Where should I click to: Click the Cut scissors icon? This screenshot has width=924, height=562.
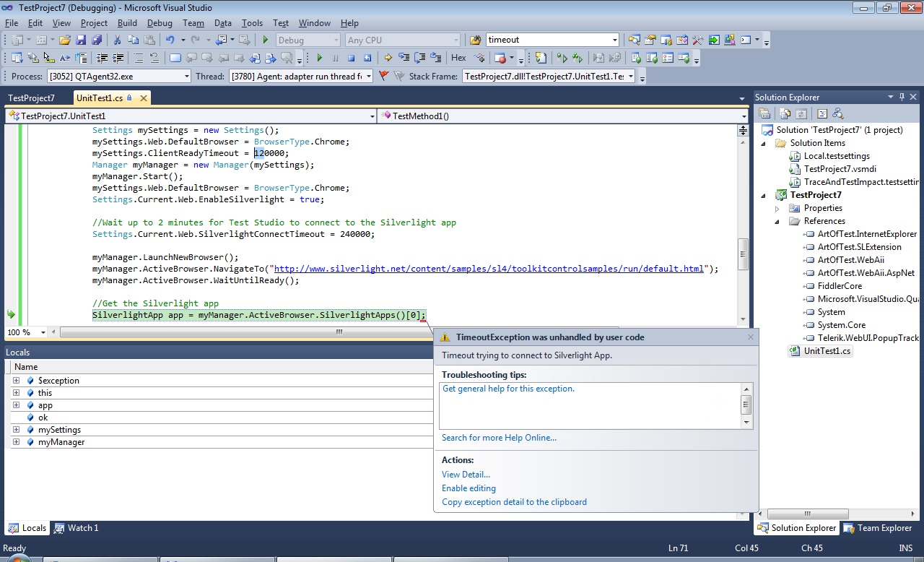point(117,40)
